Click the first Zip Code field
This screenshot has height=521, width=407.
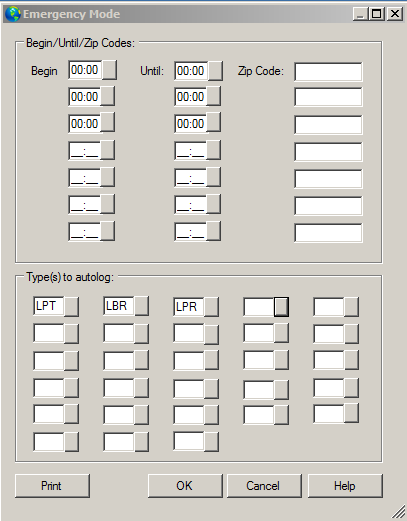[x=328, y=72]
